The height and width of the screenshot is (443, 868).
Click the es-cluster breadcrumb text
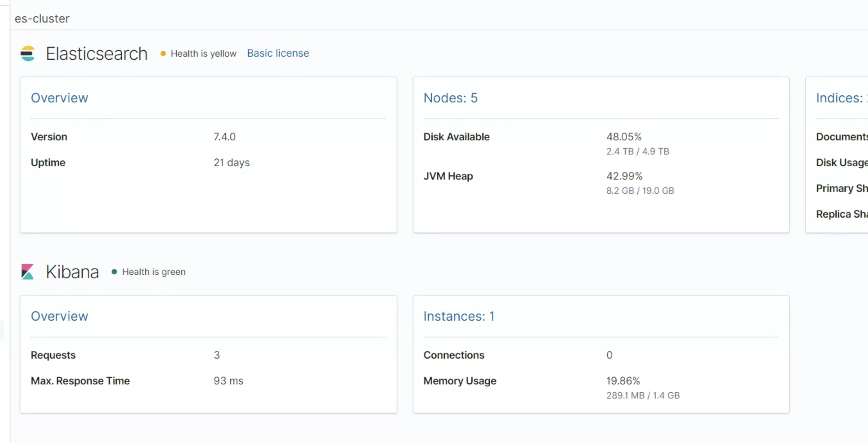(42, 18)
